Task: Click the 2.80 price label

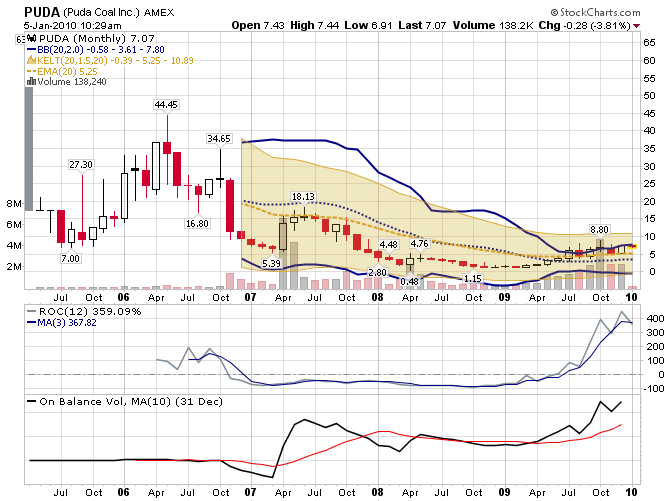Action: click(377, 273)
